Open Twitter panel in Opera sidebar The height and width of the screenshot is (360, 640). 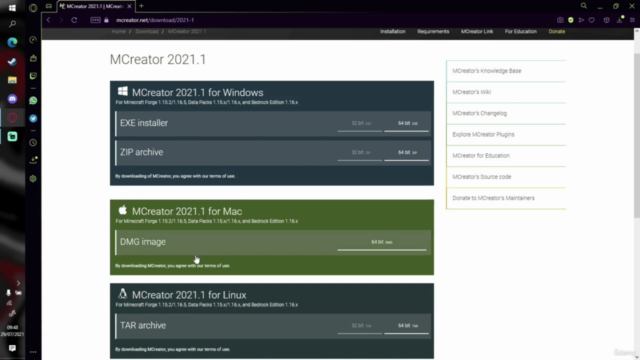point(33,118)
